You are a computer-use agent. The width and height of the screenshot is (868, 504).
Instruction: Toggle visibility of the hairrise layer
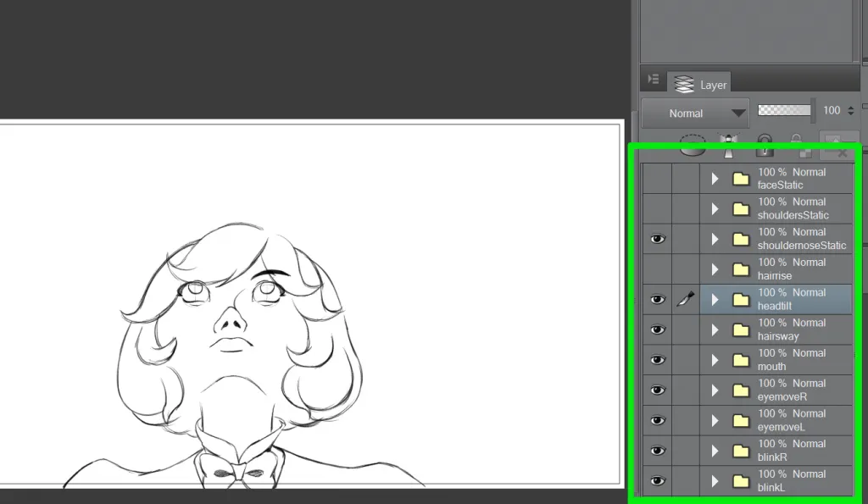(x=657, y=269)
